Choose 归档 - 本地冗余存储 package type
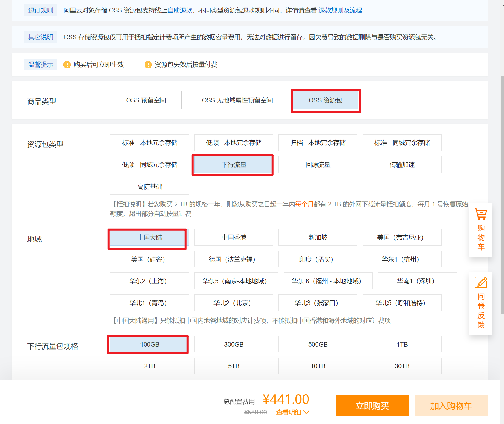The width and height of the screenshot is (504, 424). [x=318, y=143]
